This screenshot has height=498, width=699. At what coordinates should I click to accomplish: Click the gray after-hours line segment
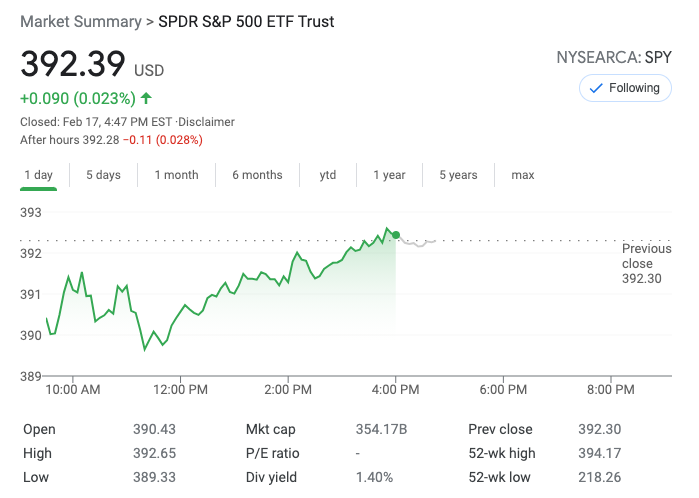coord(418,243)
